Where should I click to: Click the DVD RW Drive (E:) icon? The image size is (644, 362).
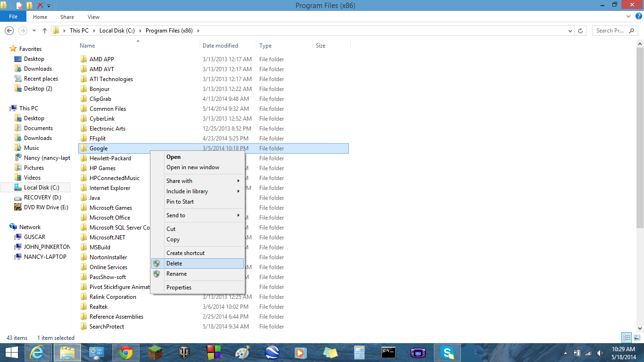click(x=18, y=207)
